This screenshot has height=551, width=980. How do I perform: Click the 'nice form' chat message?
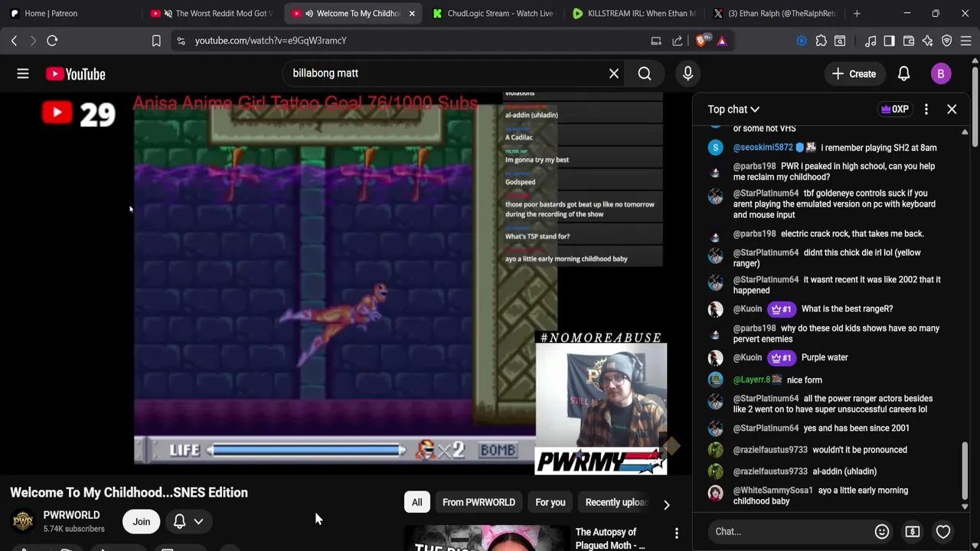click(804, 380)
